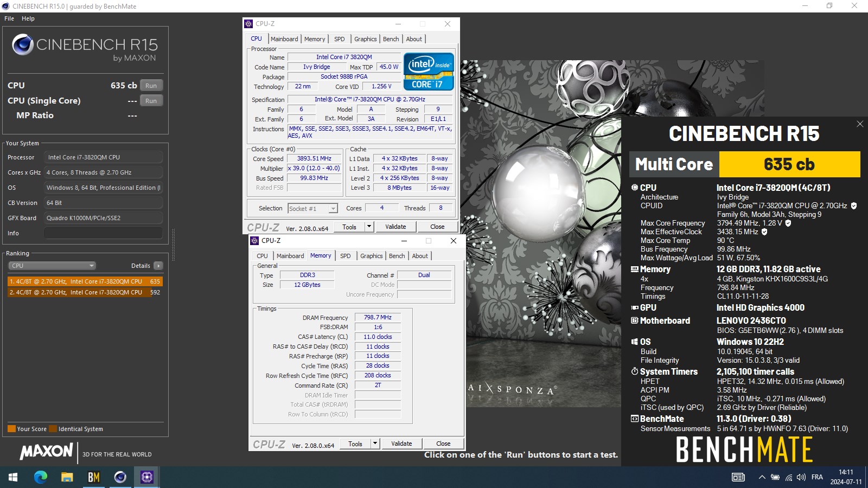Click the Maxon logo at the bottom left

click(x=47, y=451)
